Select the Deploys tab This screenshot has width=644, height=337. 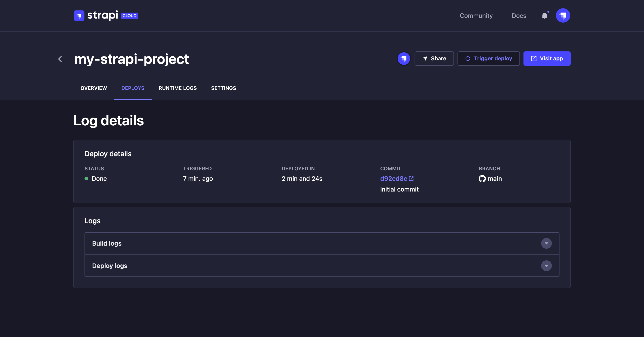pos(133,88)
